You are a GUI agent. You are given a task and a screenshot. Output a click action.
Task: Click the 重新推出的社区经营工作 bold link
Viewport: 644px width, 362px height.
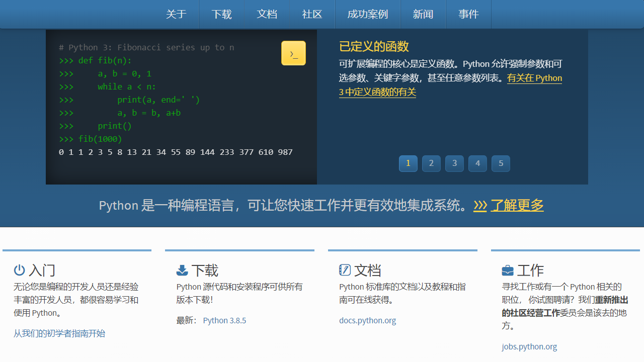click(x=565, y=306)
